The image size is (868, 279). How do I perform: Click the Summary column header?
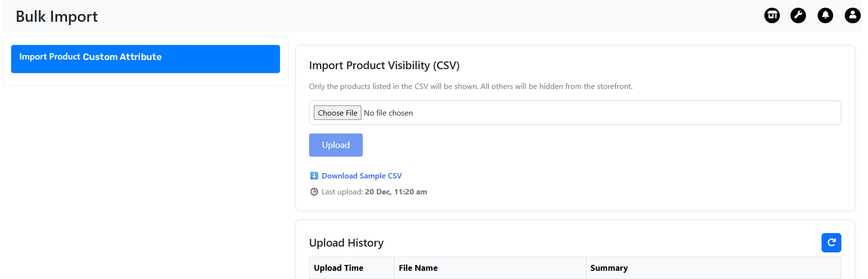click(x=609, y=268)
